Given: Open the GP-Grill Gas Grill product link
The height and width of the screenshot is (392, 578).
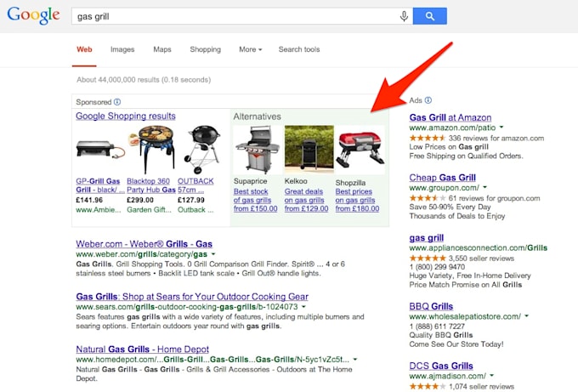Looking at the screenshot, I should pyautogui.click(x=100, y=185).
